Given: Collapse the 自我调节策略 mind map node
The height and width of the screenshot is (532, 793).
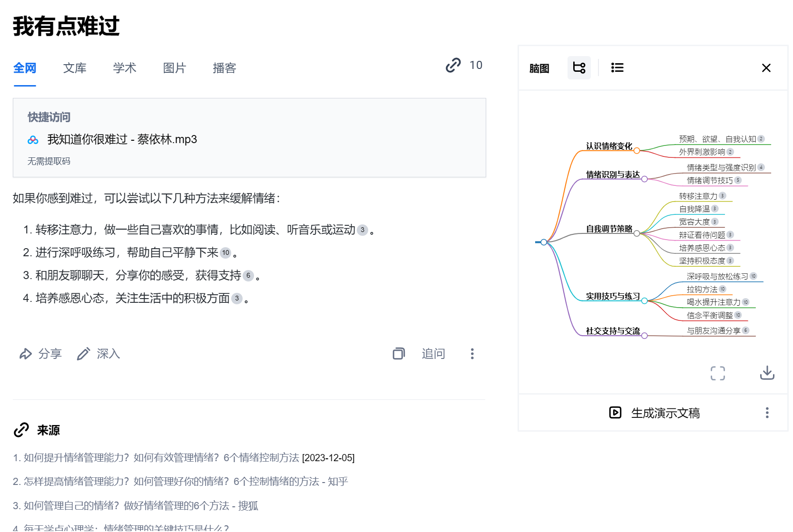Looking at the screenshot, I should [636, 233].
